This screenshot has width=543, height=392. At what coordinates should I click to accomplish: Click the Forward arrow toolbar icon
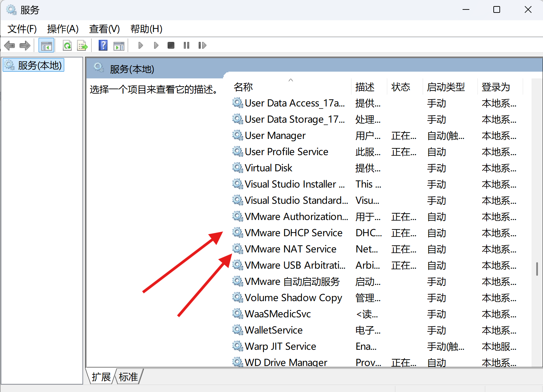(x=25, y=45)
